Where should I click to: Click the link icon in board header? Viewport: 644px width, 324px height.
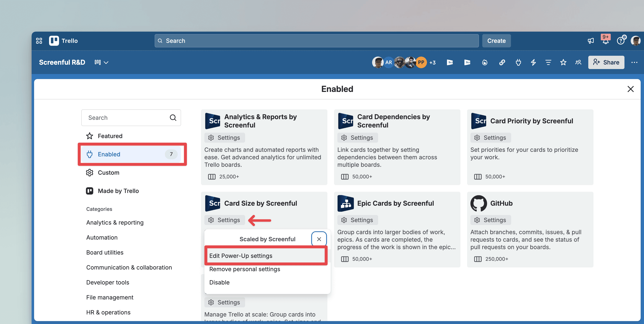[502, 62]
